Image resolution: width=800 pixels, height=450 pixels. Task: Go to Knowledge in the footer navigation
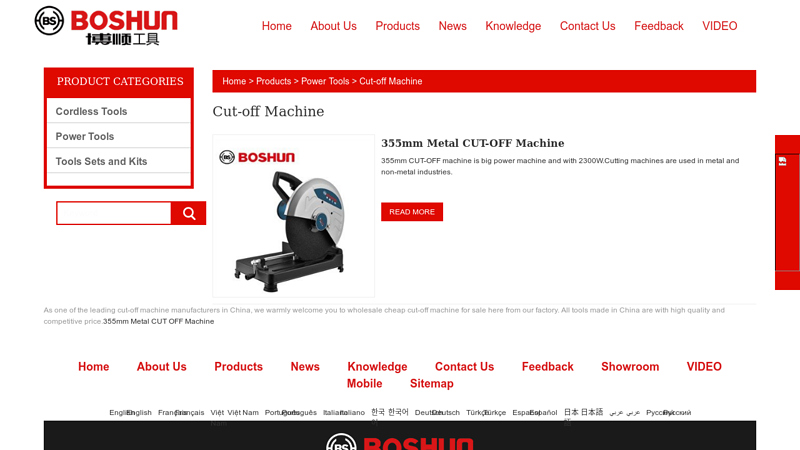[x=377, y=367]
